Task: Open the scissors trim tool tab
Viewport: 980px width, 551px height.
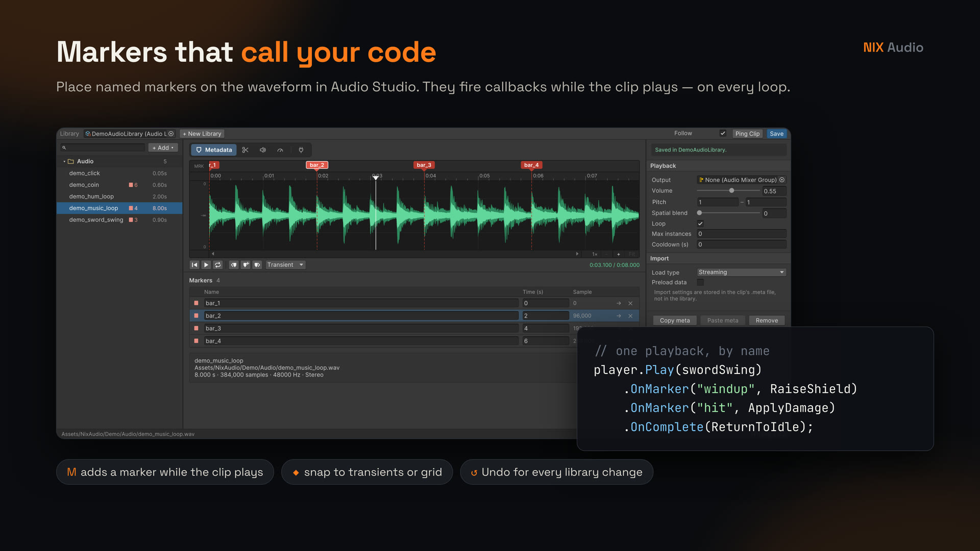Action: point(246,150)
